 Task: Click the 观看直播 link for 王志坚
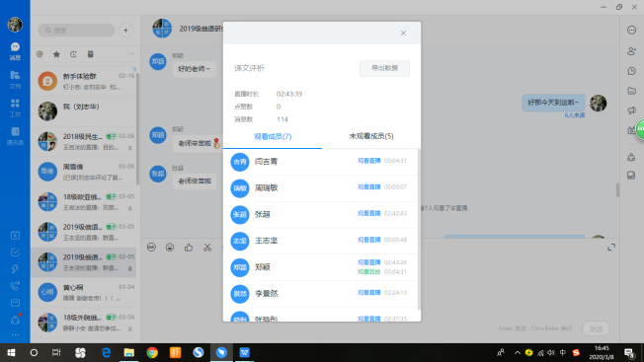pos(368,240)
